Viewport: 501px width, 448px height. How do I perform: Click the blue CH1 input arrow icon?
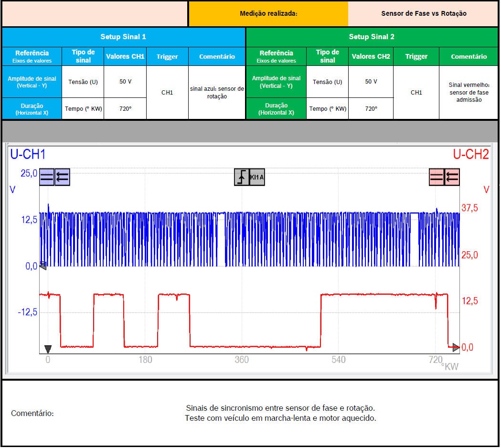pos(63,177)
